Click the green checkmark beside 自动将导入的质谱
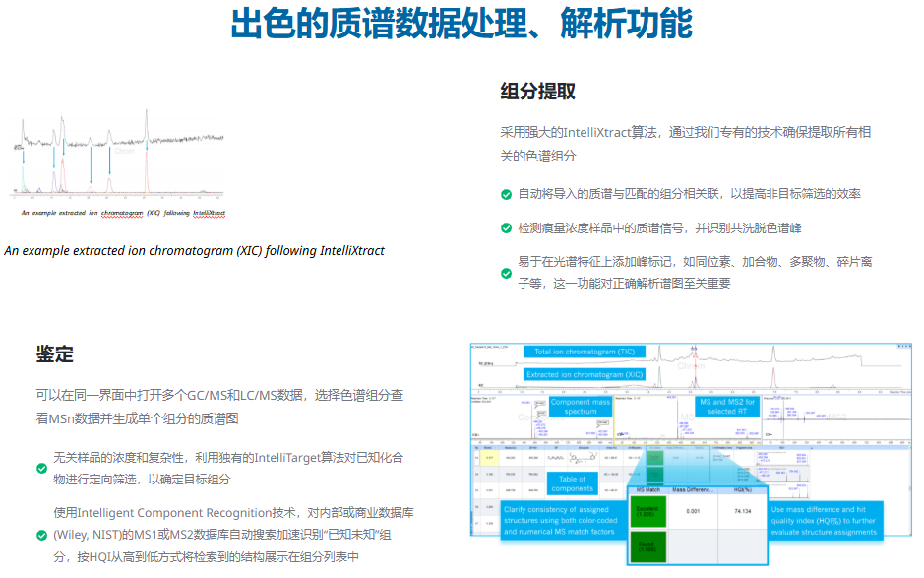This screenshot has height=578, width=924. tap(506, 195)
